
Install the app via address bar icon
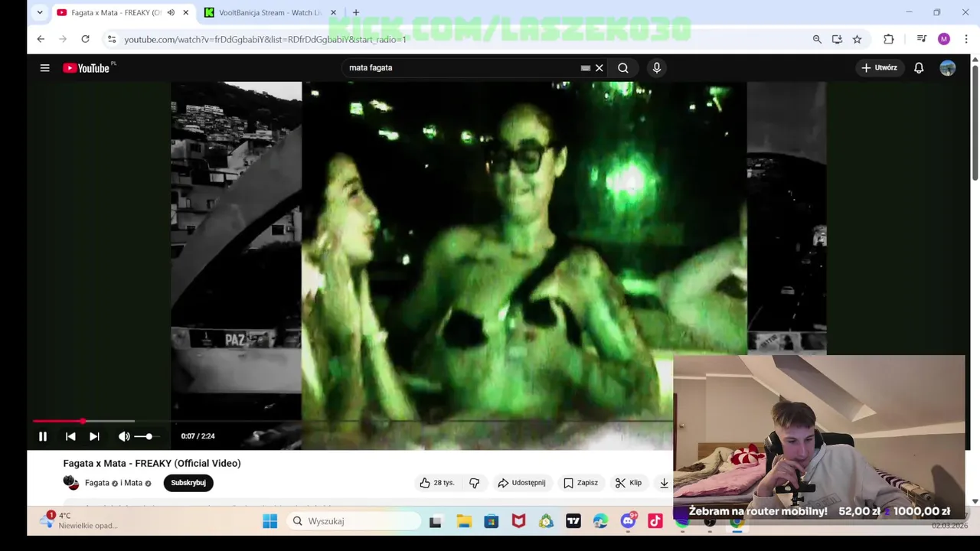tap(837, 39)
